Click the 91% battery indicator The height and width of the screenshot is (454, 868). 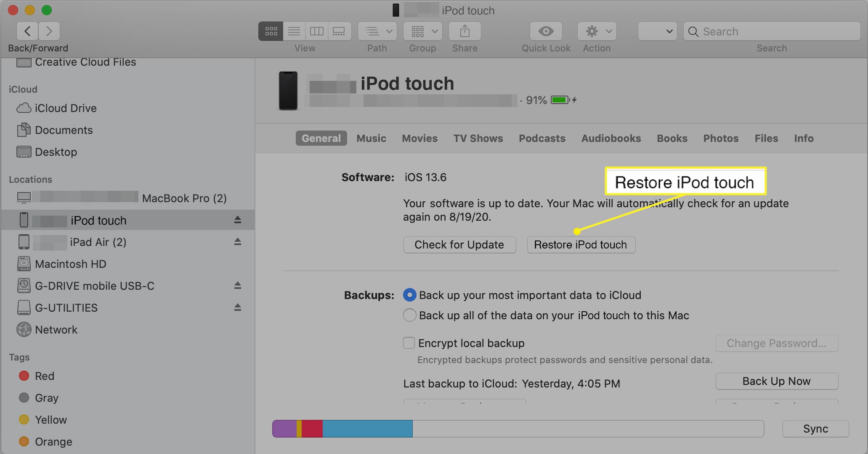(x=551, y=100)
